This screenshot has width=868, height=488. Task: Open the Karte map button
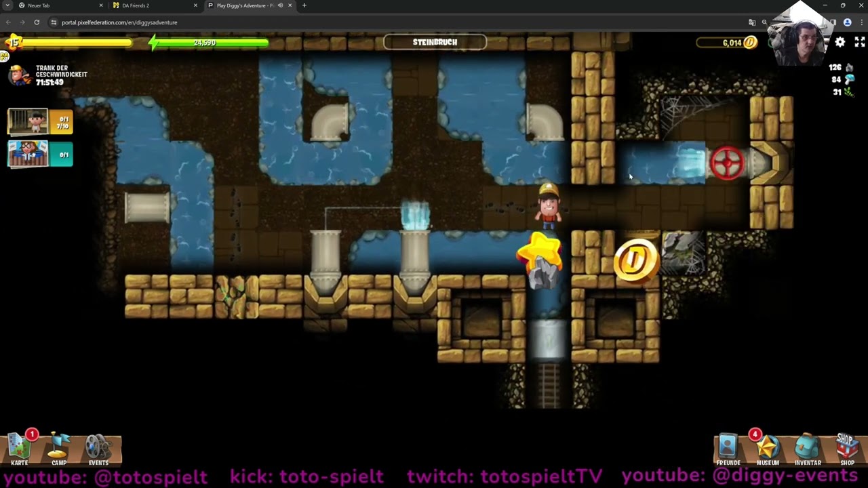click(x=20, y=448)
